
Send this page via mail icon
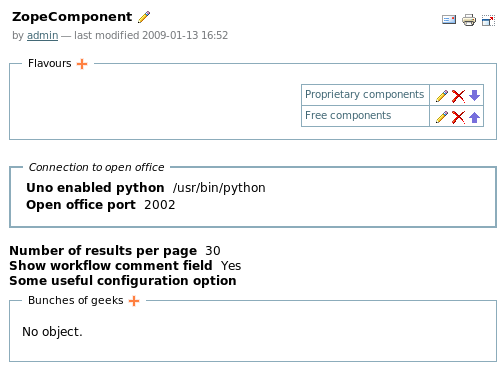pos(449,20)
